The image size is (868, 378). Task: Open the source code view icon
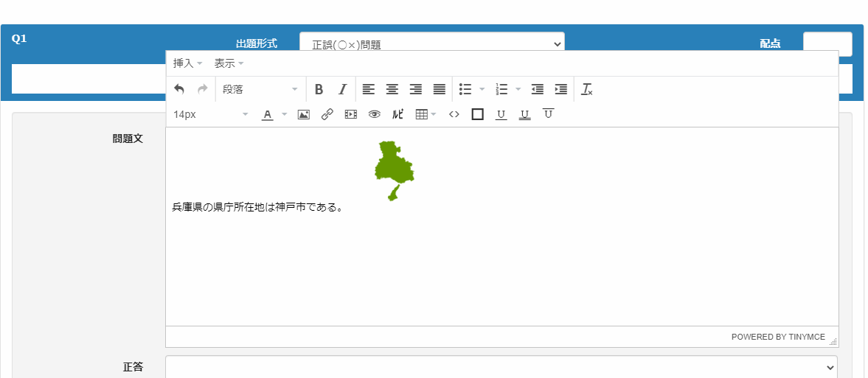pyautogui.click(x=454, y=114)
